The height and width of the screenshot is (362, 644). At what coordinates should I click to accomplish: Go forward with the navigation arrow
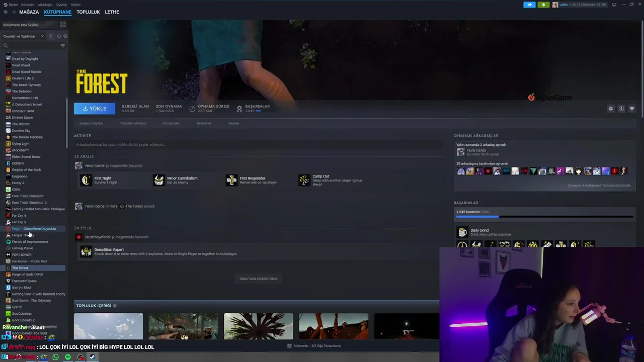pyautogui.click(x=13, y=12)
